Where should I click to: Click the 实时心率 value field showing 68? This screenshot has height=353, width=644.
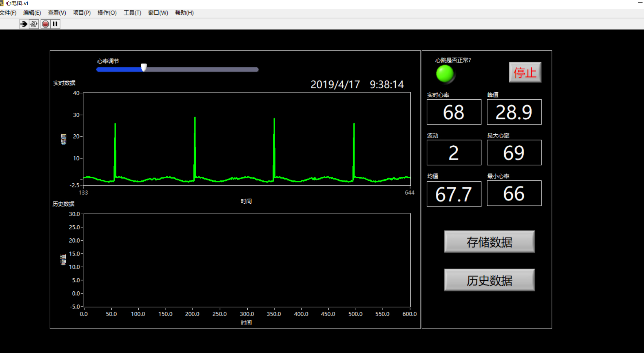pos(454,112)
